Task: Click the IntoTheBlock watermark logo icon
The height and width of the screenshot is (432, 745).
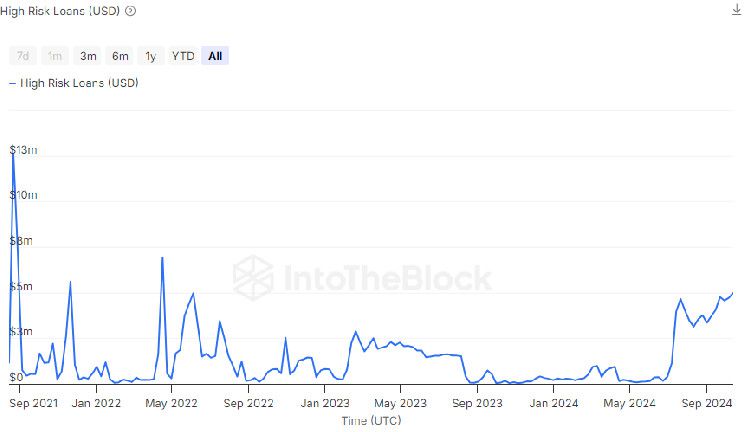Action: click(x=253, y=277)
